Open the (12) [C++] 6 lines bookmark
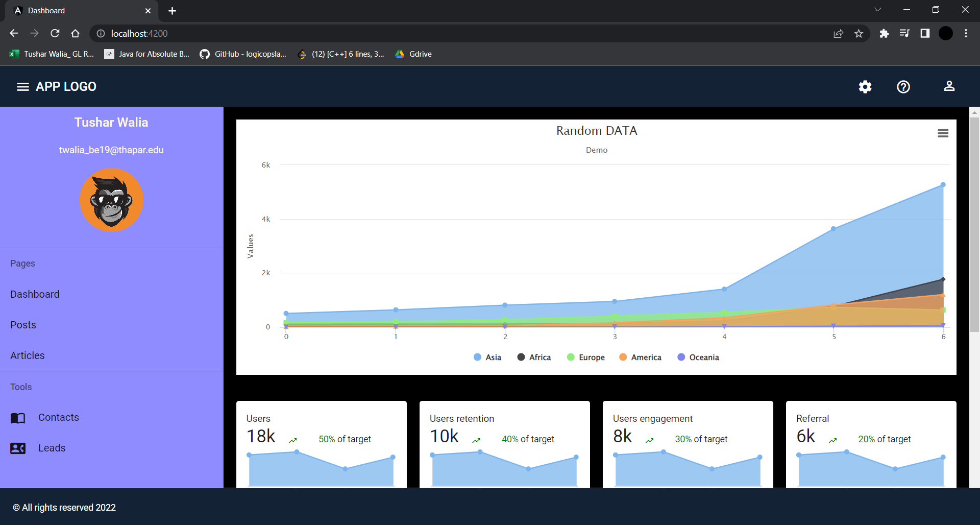Screen dimensions: 980x525 (x=341, y=54)
